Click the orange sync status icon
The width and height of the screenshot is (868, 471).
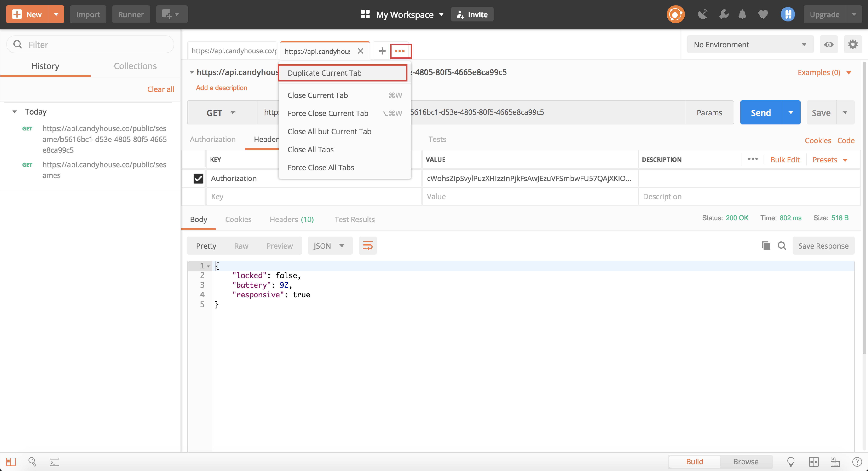coord(675,14)
